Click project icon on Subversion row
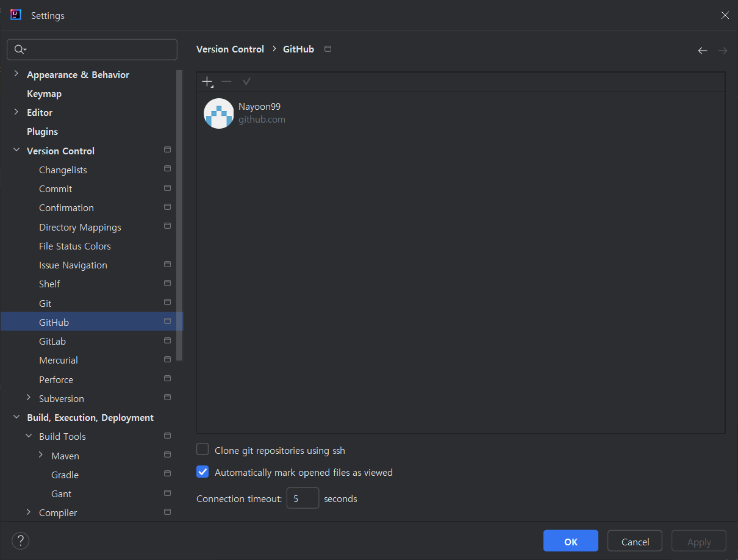Screen dimensions: 738x560 [x=167, y=398]
